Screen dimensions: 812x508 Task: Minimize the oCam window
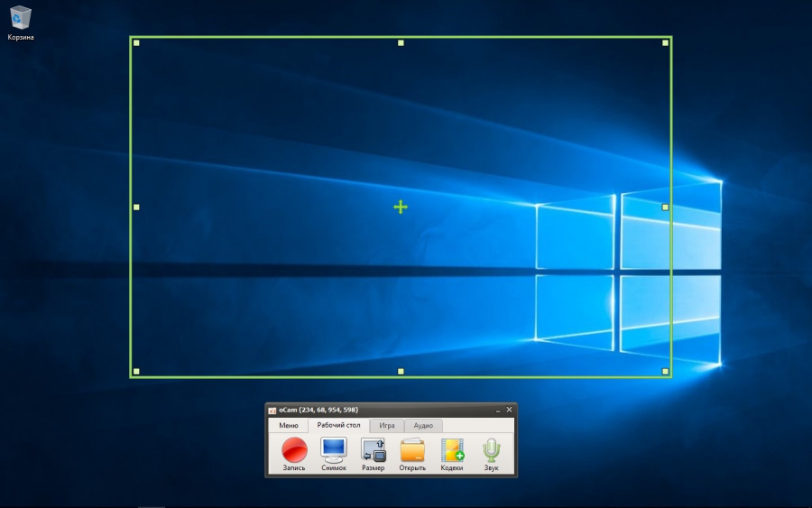click(497, 410)
